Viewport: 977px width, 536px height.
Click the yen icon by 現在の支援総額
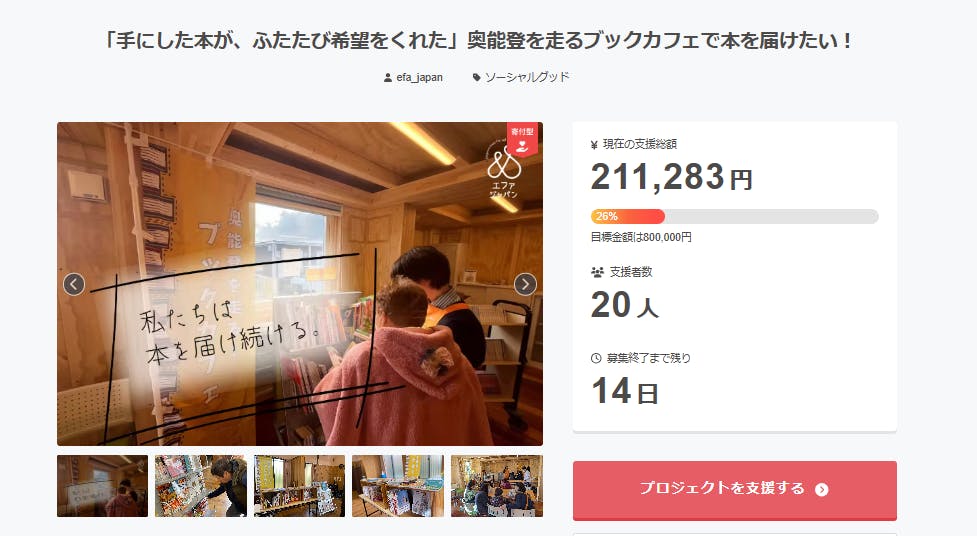tap(594, 145)
